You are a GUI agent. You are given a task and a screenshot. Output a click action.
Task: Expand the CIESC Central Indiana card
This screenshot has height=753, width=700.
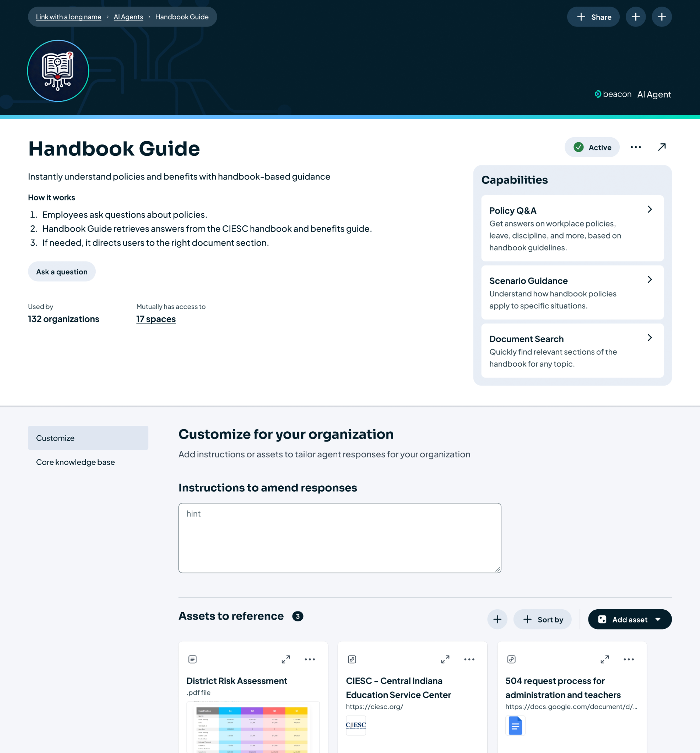pos(445,660)
